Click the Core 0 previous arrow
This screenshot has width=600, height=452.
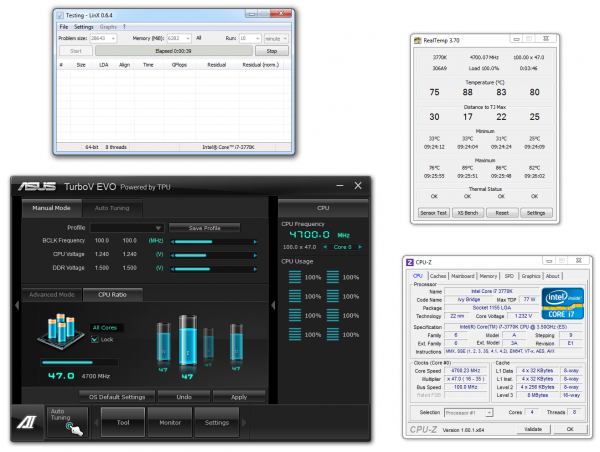[x=325, y=247]
